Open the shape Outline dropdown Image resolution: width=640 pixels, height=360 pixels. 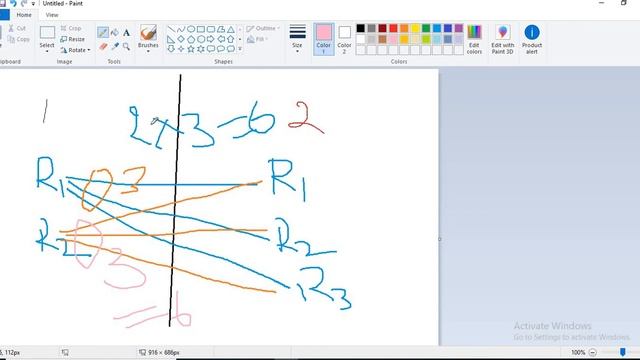263,29
